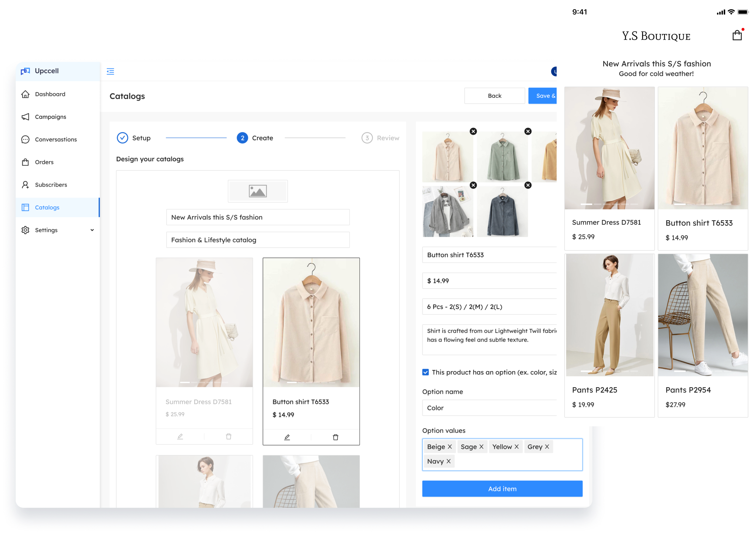The width and height of the screenshot is (756, 534).
Task: Delete Summer Dress D7581 with trash icon
Action: pos(228,437)
